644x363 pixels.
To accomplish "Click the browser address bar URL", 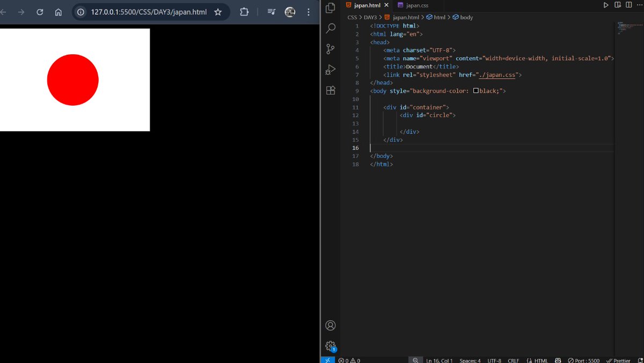I will point(149,12).
